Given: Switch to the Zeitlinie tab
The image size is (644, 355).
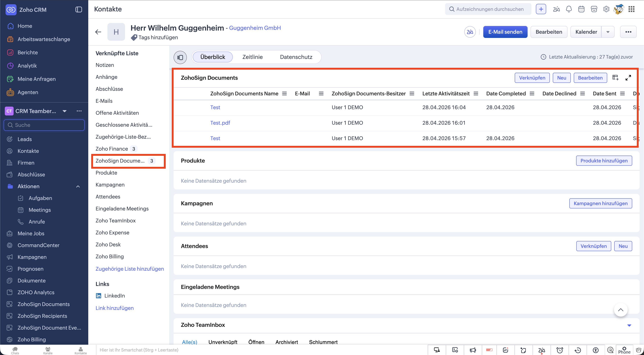Looking at the screenshot, I should click(x=252, y=57).
